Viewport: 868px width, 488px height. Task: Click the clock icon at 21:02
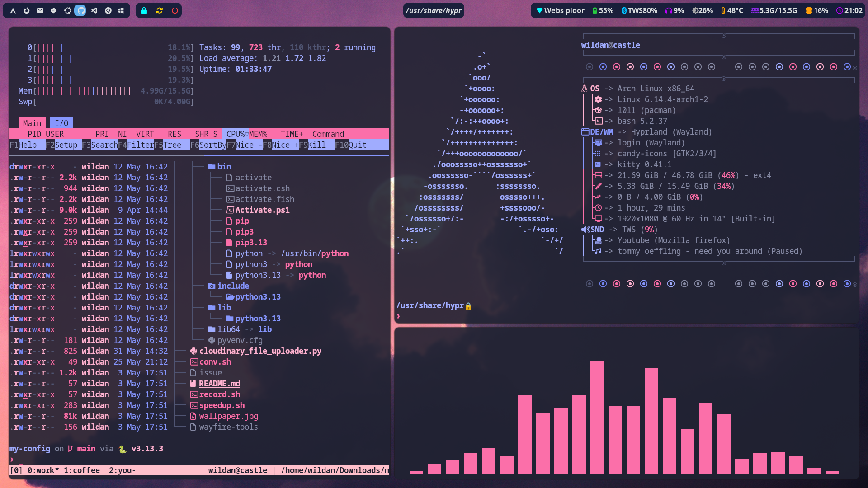pos(840,10)
